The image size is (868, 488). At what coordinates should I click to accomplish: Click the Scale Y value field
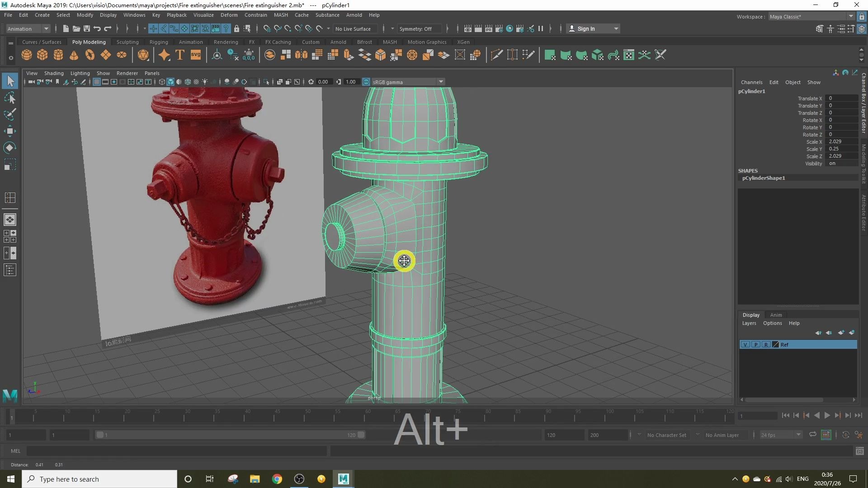pos(841,149)
